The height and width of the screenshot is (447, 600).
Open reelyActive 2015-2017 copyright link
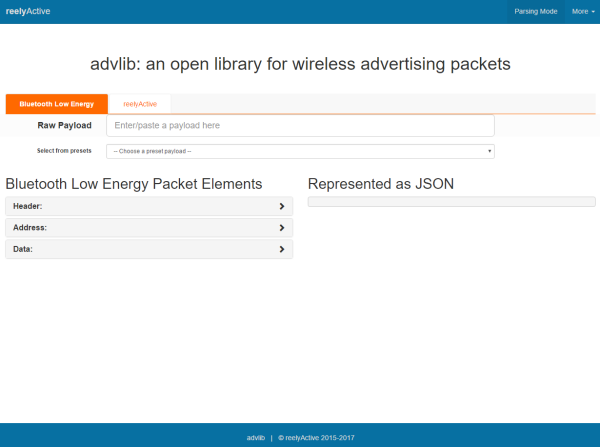(316, 438)
